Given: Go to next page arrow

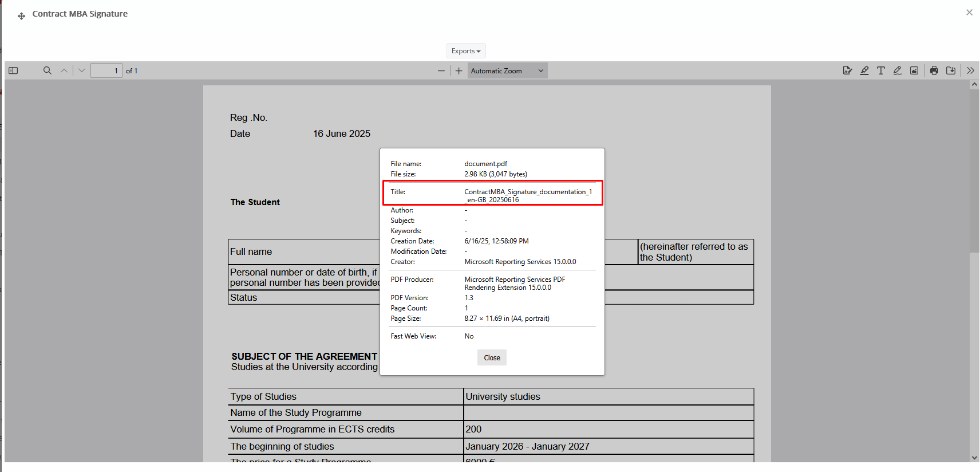Looking at the screenshot, I should tap(82, 70).
